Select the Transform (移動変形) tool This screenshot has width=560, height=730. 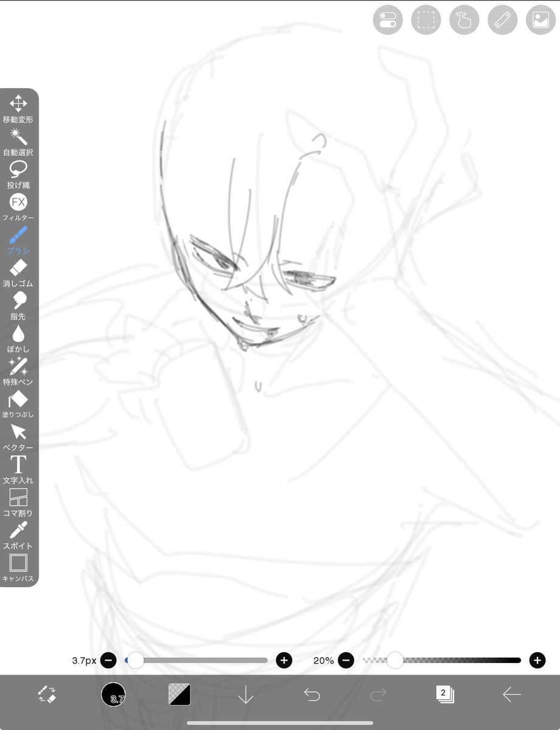click(x=18, y=109)
